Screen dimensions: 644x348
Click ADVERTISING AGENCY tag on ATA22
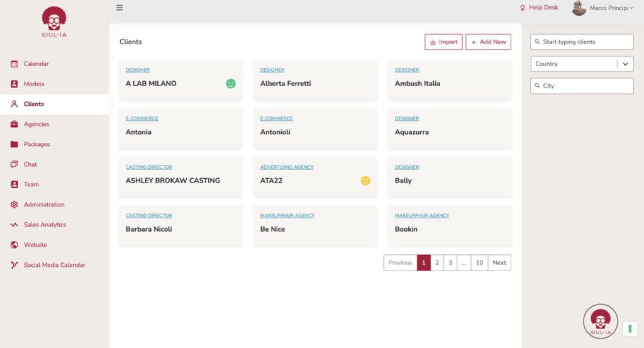coord(287,167)
